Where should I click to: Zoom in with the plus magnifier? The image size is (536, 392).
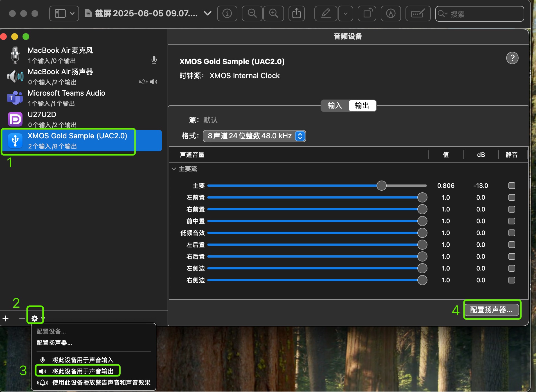click(x=274, y=13)
